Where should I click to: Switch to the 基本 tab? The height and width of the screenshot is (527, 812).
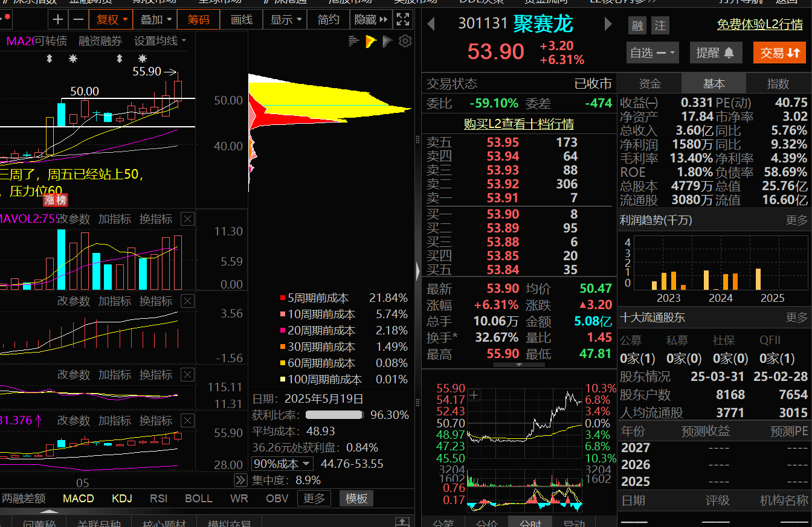714,84
